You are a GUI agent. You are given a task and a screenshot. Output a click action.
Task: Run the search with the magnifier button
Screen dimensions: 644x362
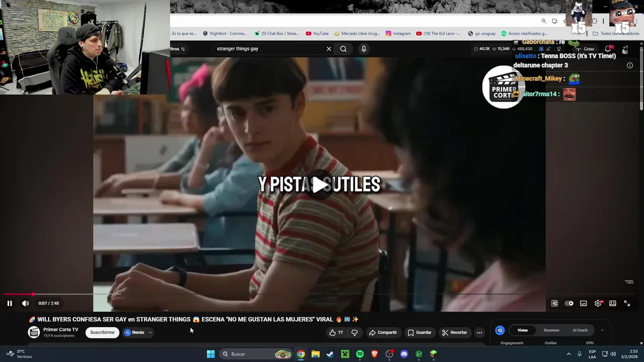(x=343, y=49)
